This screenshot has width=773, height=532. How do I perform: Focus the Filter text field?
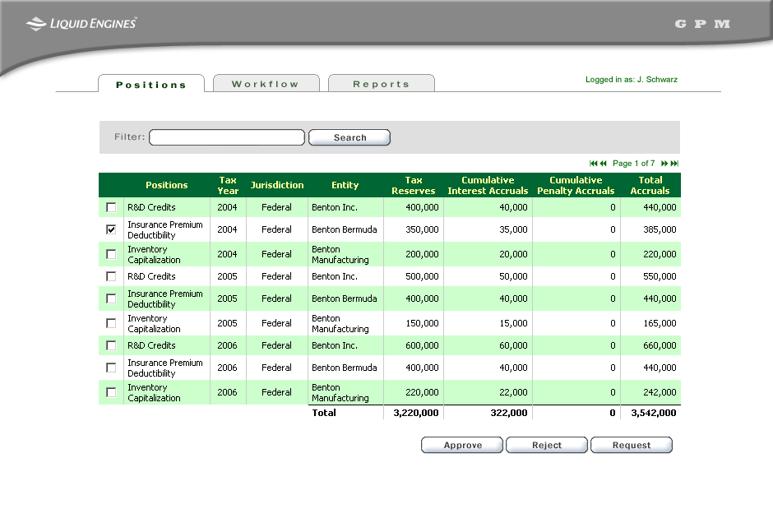226,137
